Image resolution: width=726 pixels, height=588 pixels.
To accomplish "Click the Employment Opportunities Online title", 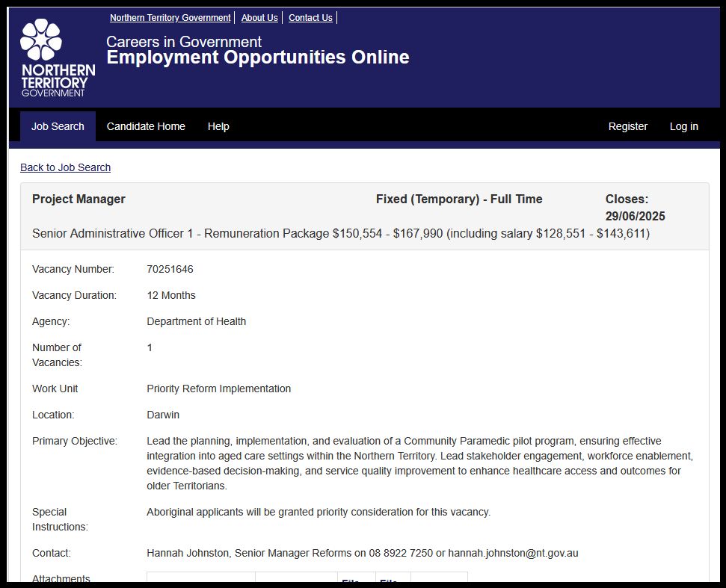I will point(258,58).
